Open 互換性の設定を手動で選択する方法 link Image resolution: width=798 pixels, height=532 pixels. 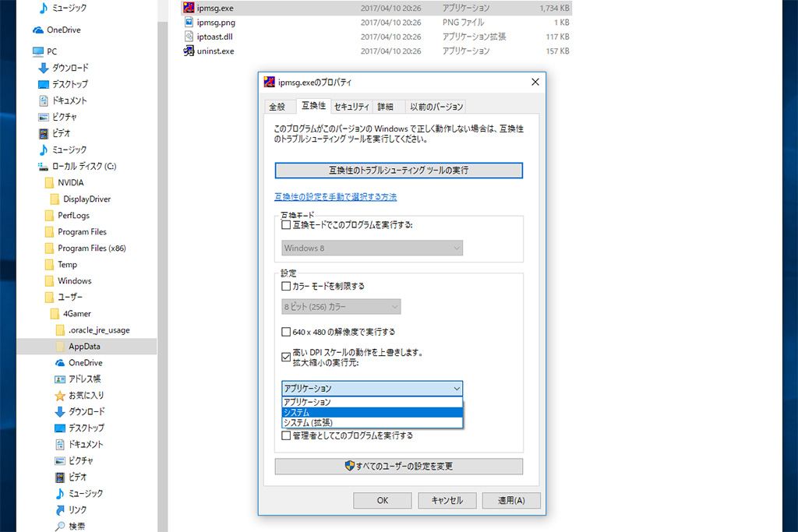[335, 197]
